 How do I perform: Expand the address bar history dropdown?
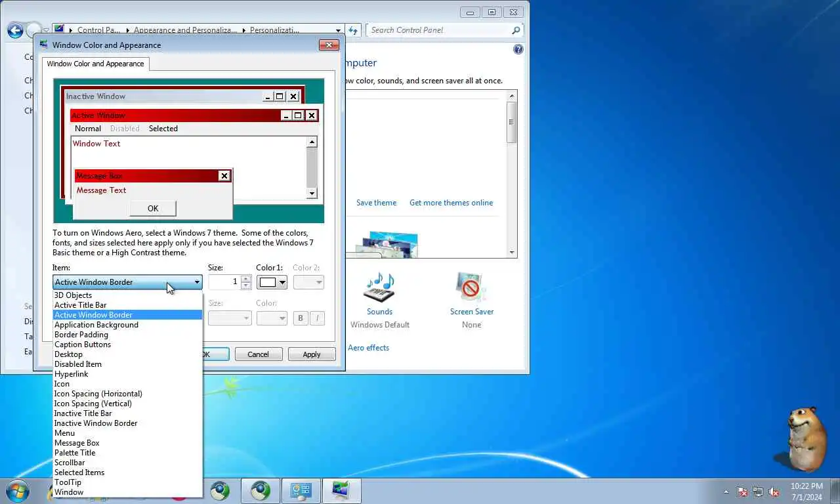pyautogui.click(x=338, y=30)
